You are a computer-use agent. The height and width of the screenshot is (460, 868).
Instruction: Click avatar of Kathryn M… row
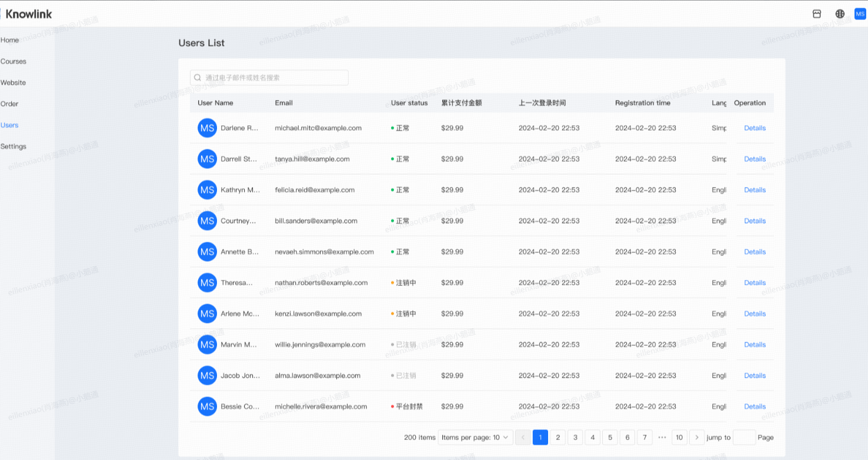click(x=207, y=190)
